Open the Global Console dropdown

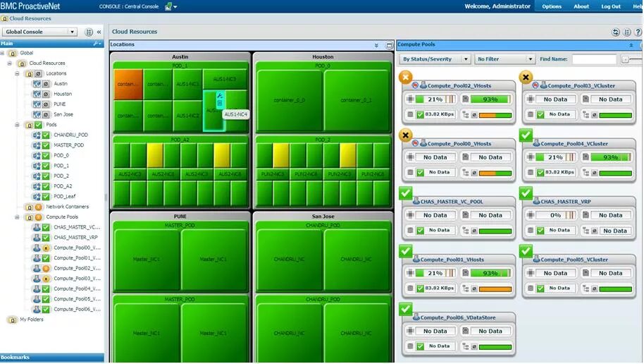[x=40, y=32]
